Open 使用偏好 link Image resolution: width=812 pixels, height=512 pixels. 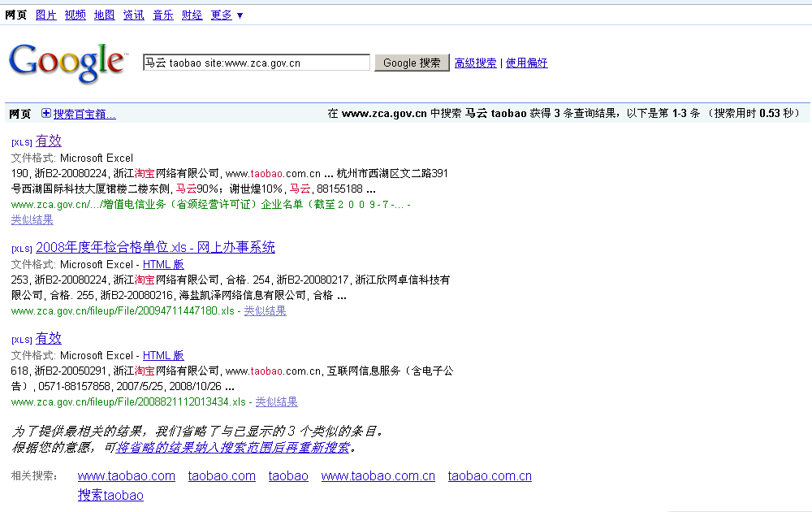(527, 63)
